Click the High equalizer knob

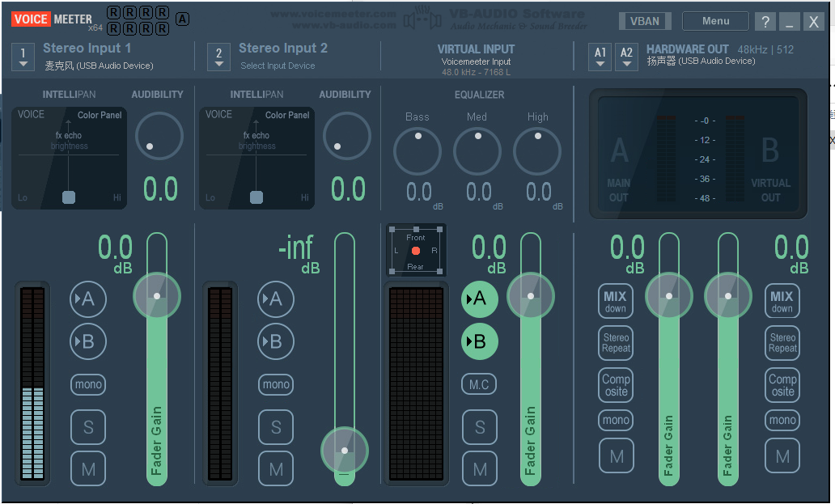(x=537, y=151)
